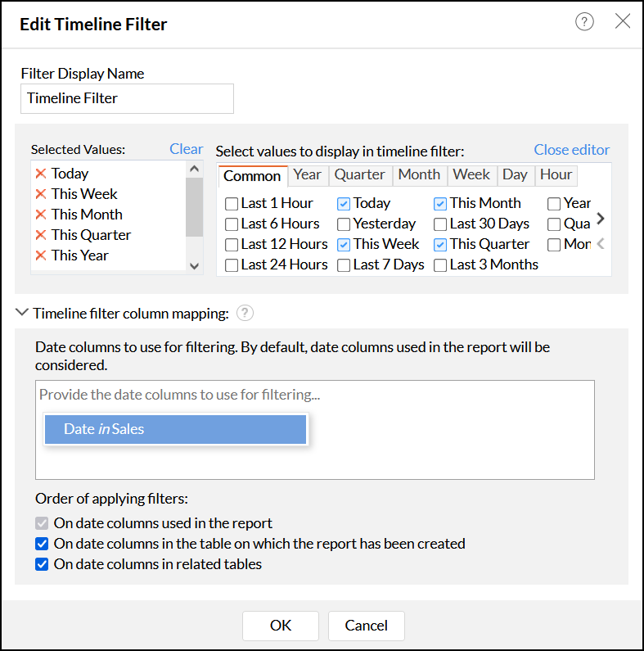Switch to the Quarter tab
The height and width of the screenshot is (651, 644).
pos(360,174)
